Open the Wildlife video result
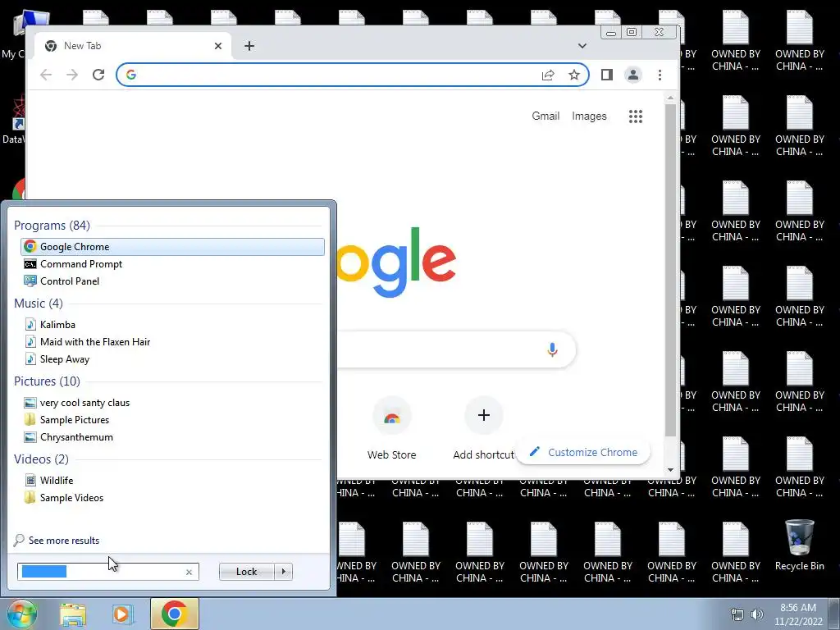Viewport: 840px width, 630px height. (172, 480)
